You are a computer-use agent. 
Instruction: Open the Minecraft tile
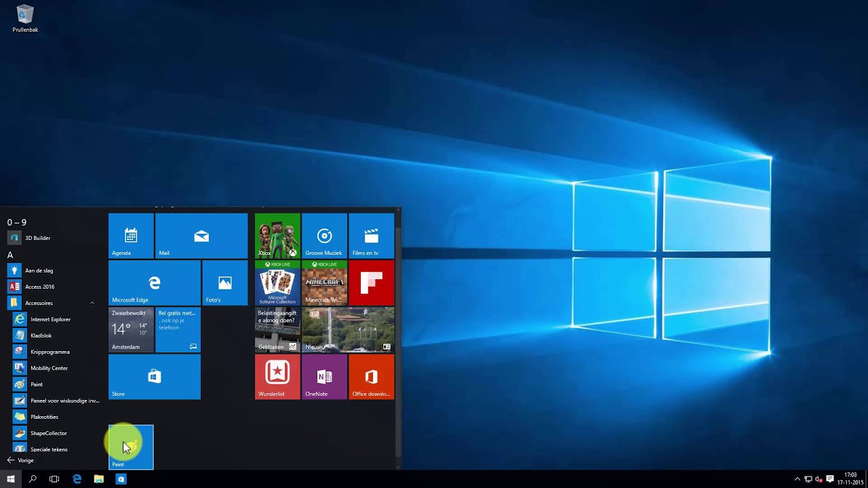[324, 283]
